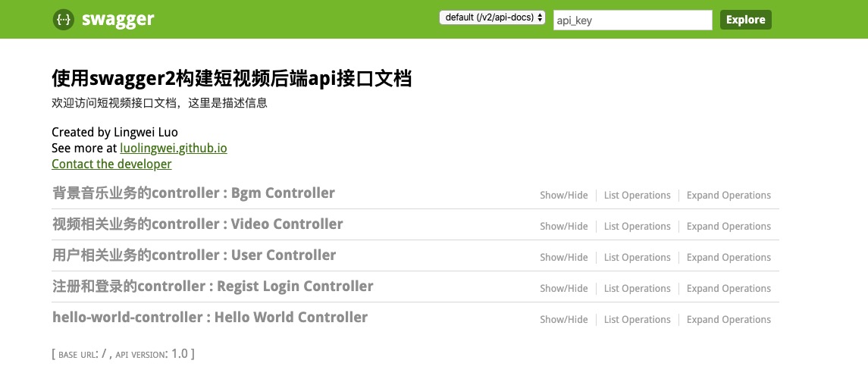
Task: Click List Operations for Bgm Controller
Action: [x=637, y=195]
